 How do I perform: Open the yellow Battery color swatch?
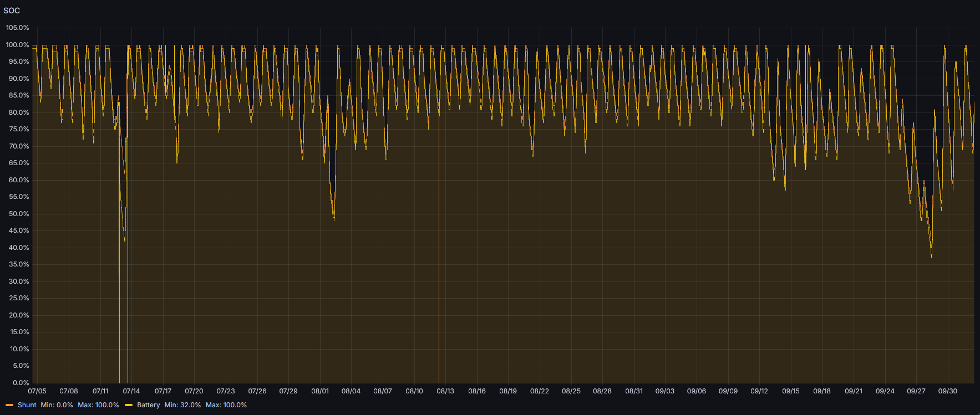129,405
